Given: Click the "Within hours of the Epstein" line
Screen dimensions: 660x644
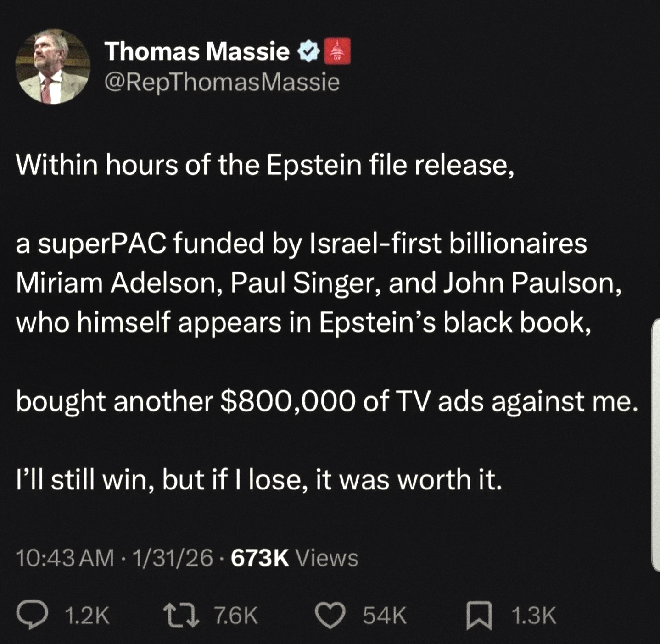Looking at the screenshot, I should (x=265, y=165).
